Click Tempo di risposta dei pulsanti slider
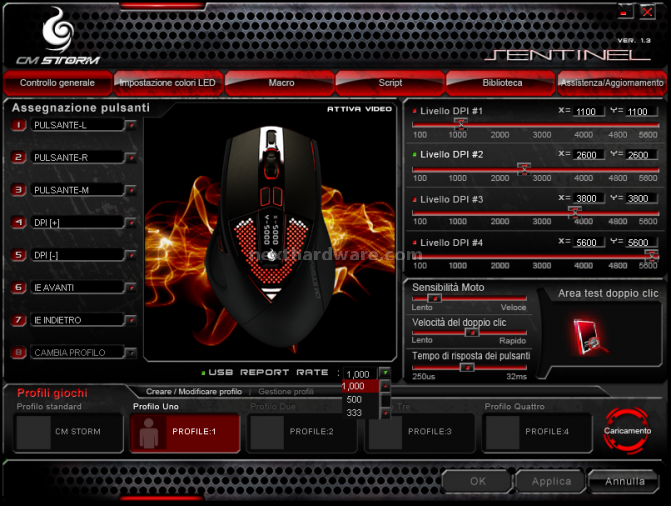 coord(467,367)
